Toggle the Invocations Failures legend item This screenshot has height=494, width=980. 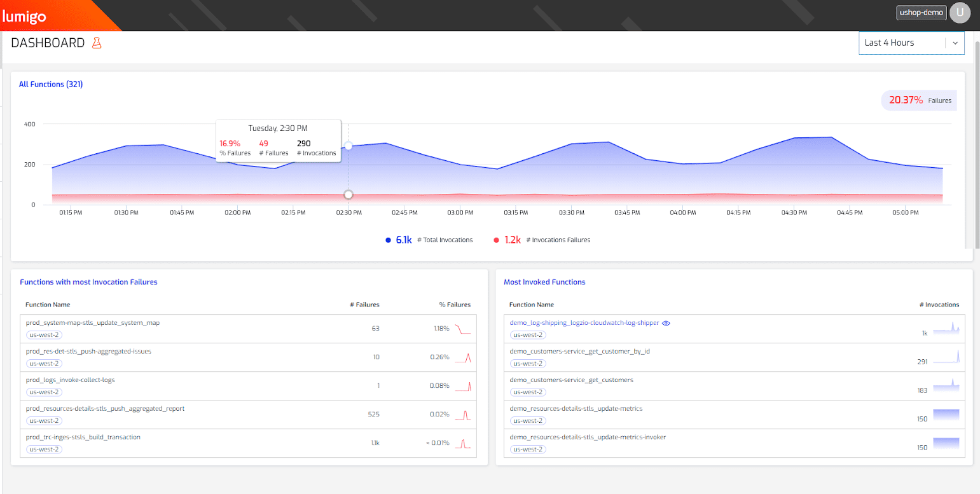pyautogui.click(x=542, y=240)
